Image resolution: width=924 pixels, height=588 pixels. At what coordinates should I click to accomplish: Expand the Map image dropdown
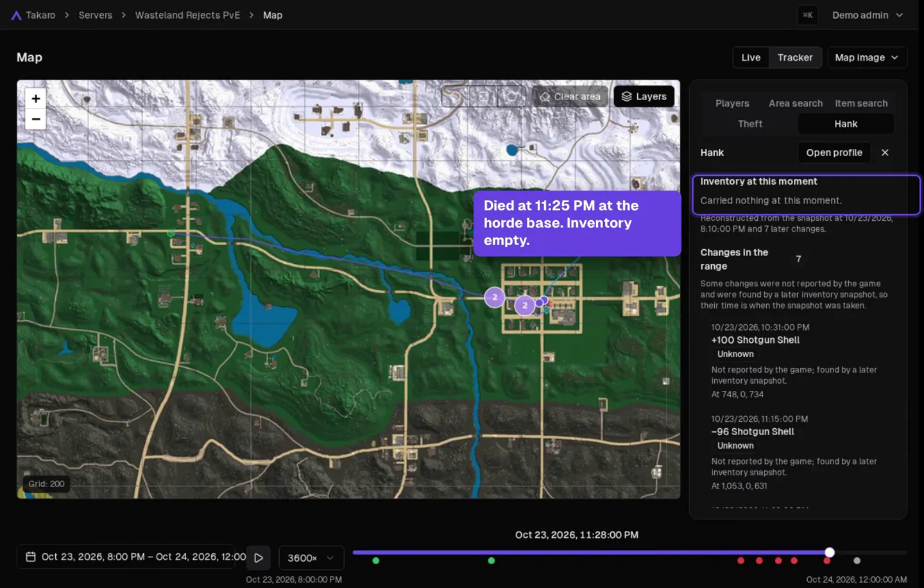867,58
